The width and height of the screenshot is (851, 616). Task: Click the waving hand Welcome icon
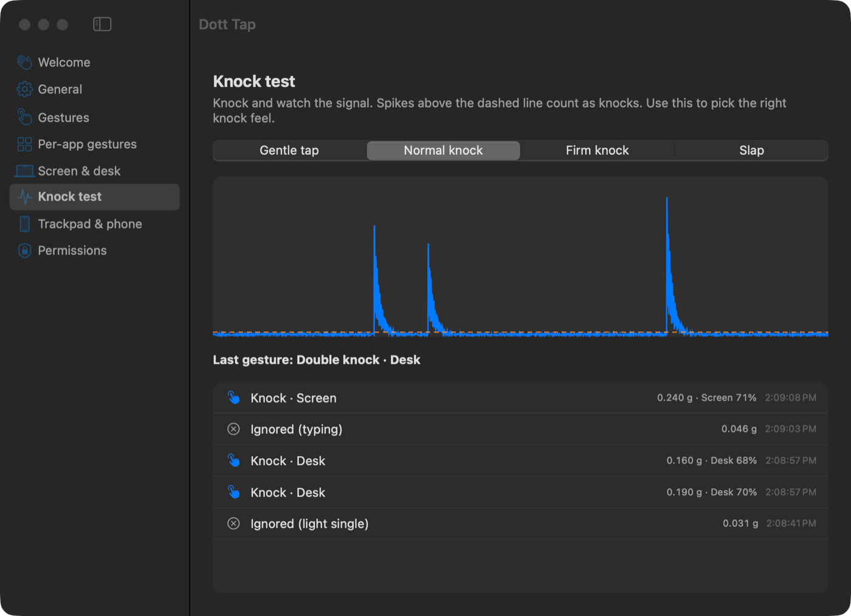24,63
